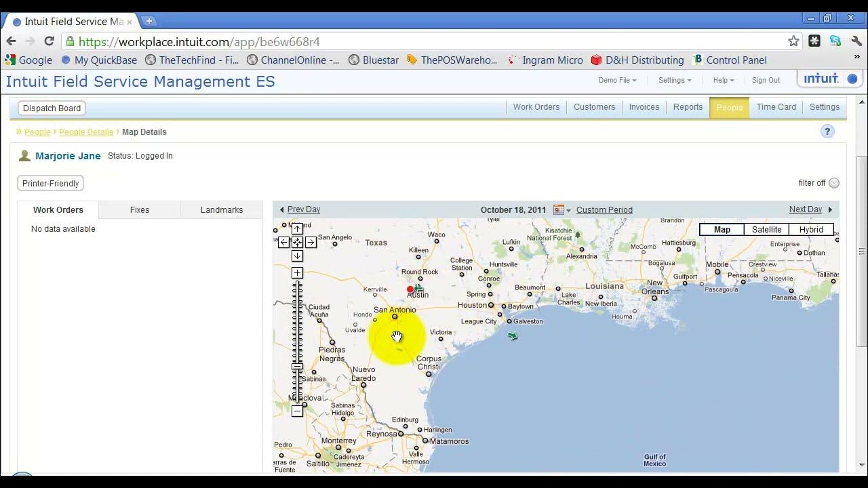This screenshot has width=868, height=488.
Task: Open D&H Distributing bookmark
Action: [x=637, y=60]
